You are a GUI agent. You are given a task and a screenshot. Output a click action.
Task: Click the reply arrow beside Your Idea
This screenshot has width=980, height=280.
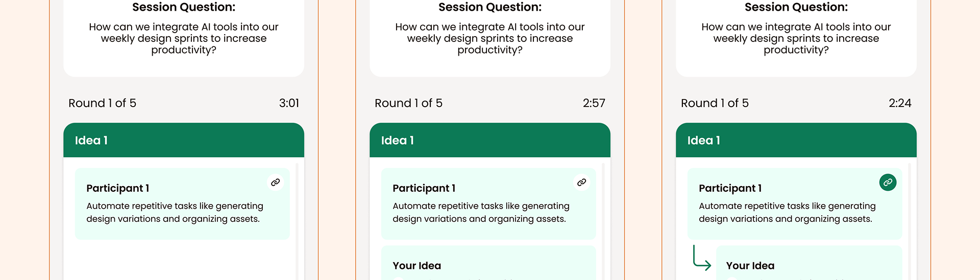click(701, 259)
